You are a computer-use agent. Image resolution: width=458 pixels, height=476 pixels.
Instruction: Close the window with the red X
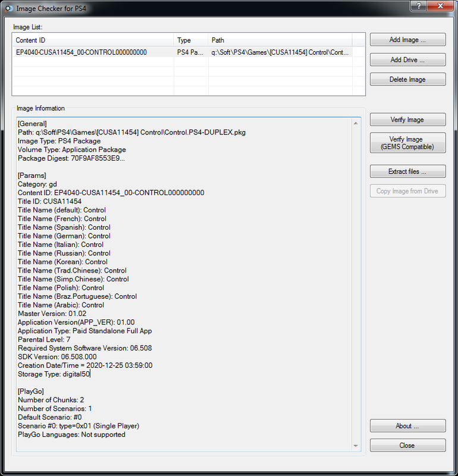tap(440, 6)
